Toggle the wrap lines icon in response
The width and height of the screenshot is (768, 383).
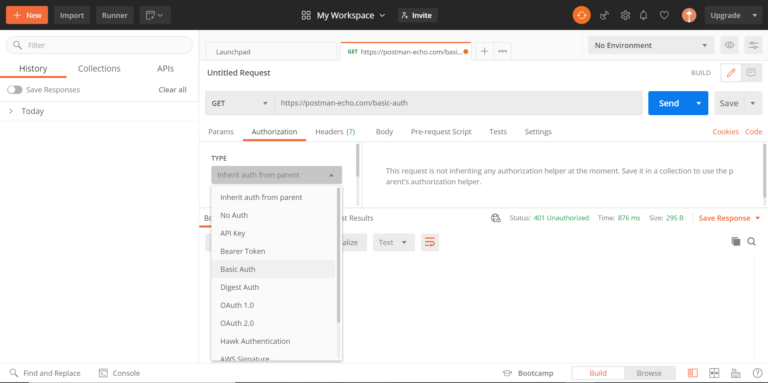click(430, 242)
